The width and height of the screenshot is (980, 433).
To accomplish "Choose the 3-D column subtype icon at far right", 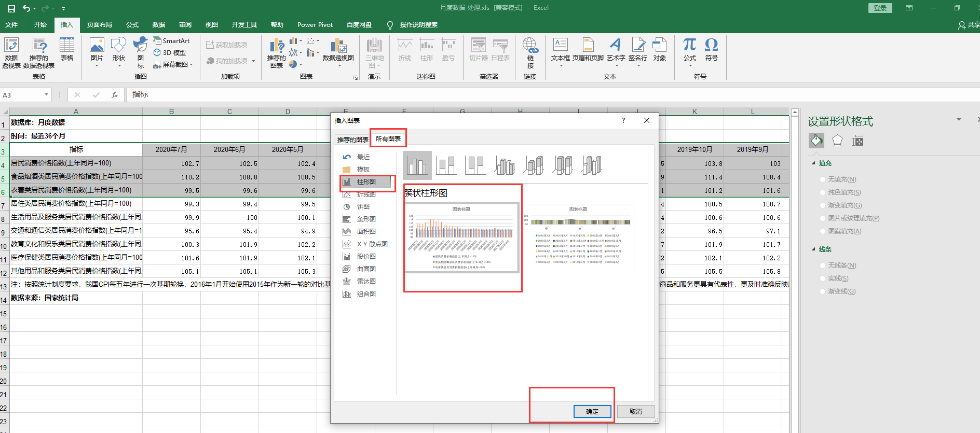I will click(592, 165).
